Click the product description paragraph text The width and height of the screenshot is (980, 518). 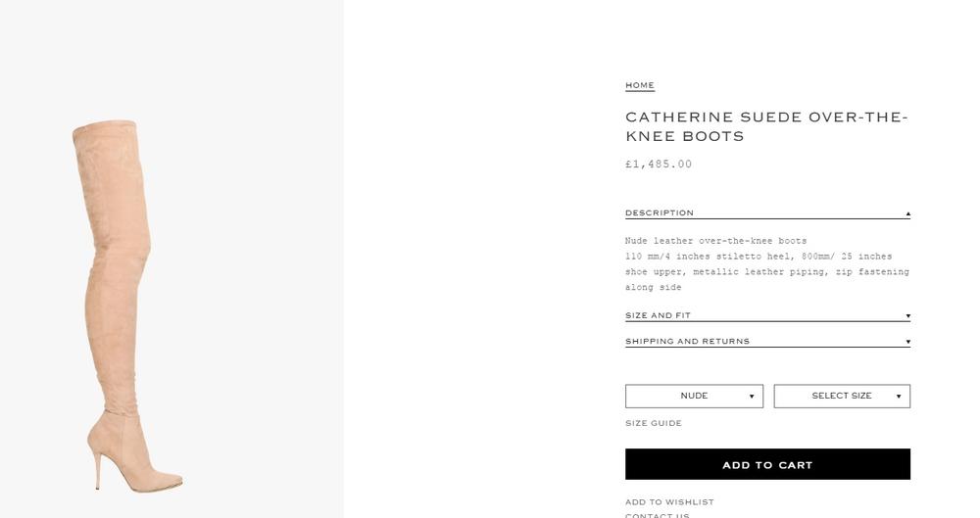tap(766, 263)
